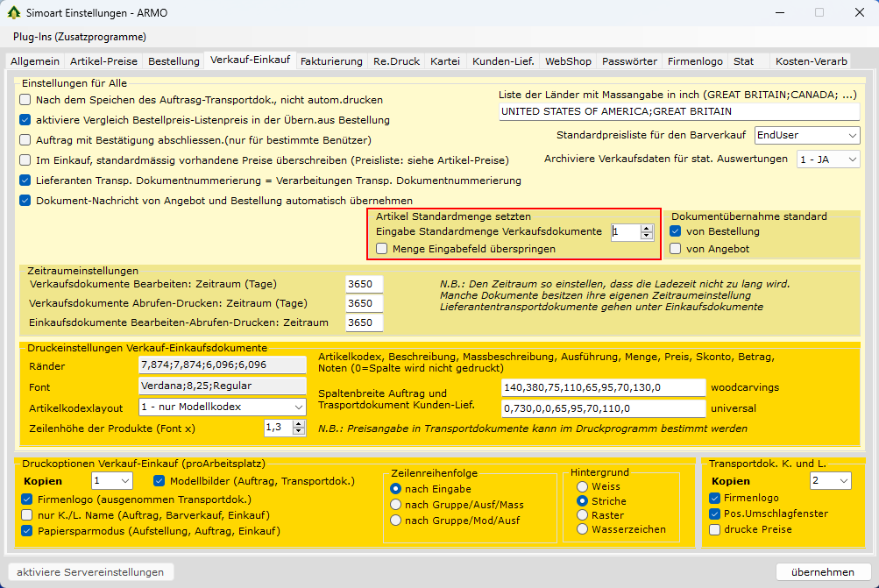This screenshot has width=879, height=588.
Task: Click the Länder mit Massangabe in inch field
Action: [679, 111]
